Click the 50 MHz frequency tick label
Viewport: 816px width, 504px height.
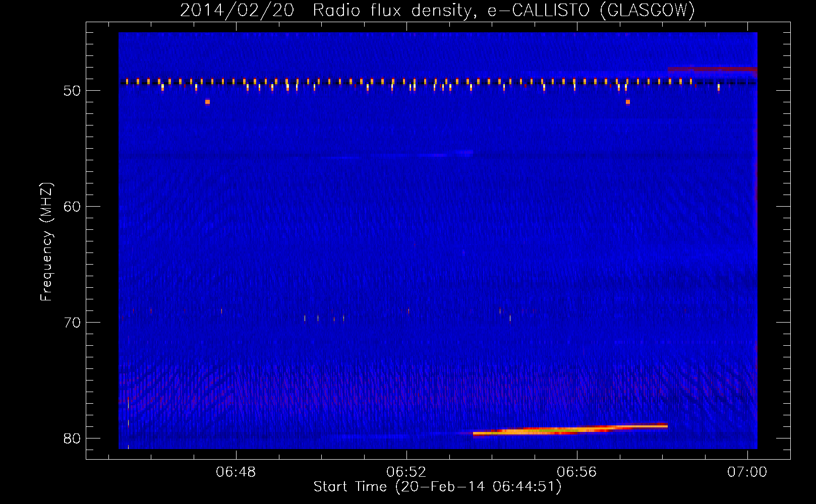(x=72, y=91)
